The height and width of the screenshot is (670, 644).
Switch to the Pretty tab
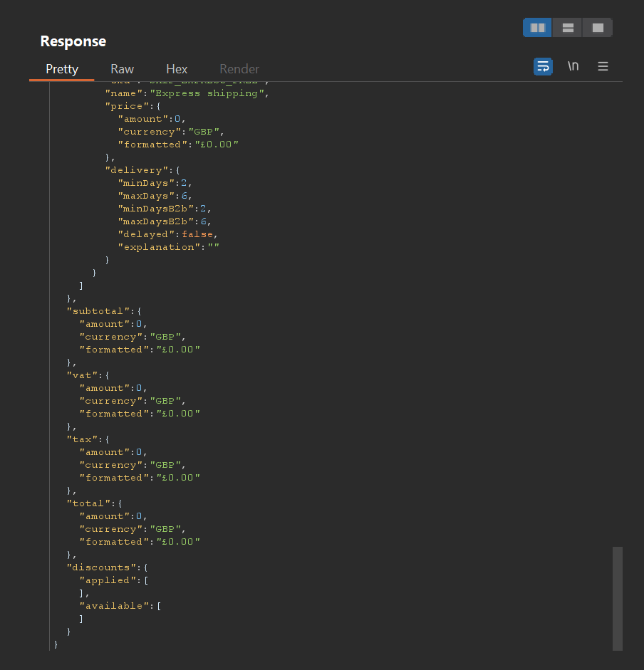click(61, 69)
